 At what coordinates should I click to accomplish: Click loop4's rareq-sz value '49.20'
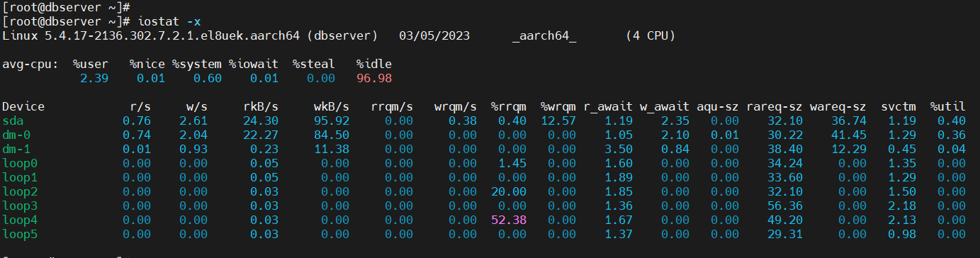tap(785, 220)
